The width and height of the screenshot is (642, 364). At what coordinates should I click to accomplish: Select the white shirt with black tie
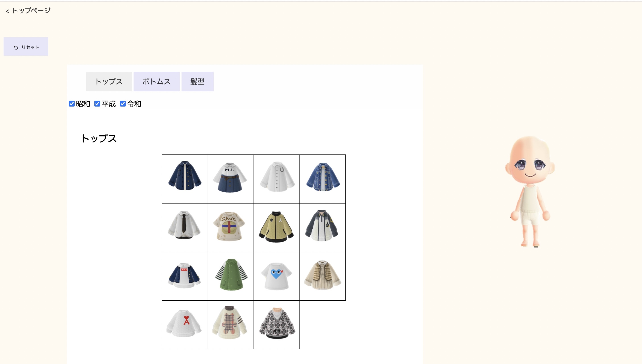point(185,227)
